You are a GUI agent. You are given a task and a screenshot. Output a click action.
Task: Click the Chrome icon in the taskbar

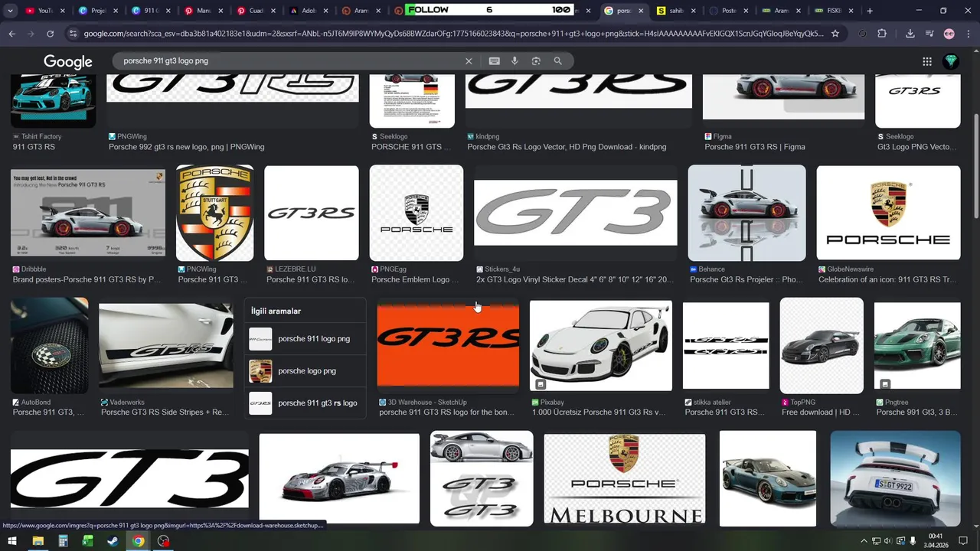coord(138,541)
